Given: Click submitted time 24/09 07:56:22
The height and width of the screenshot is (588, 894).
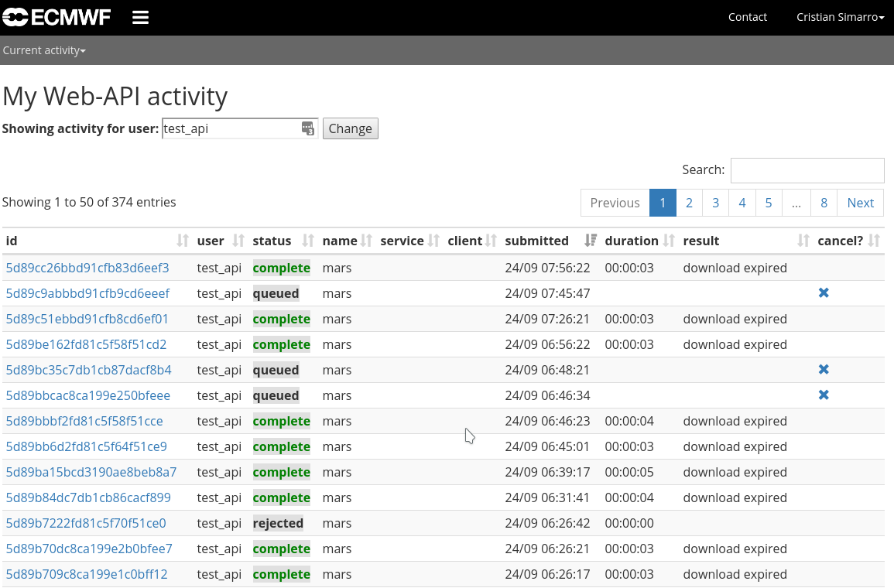Looking at the screenshot, I should pyautogui.click(x=547, y=268).
